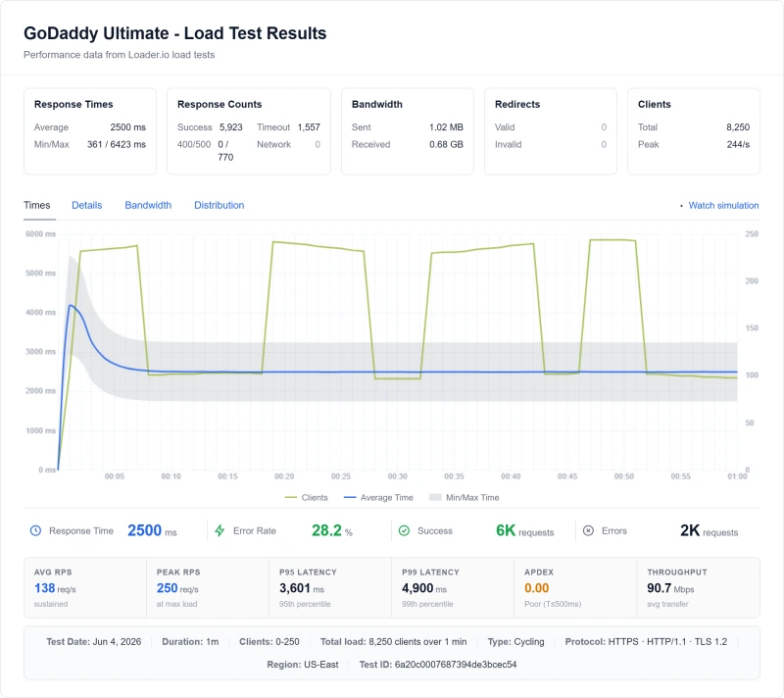Click the GoDaddy Ultimate Load Test Results title
This screenshot has height=698, width=784.
click(x=175, y=33)
